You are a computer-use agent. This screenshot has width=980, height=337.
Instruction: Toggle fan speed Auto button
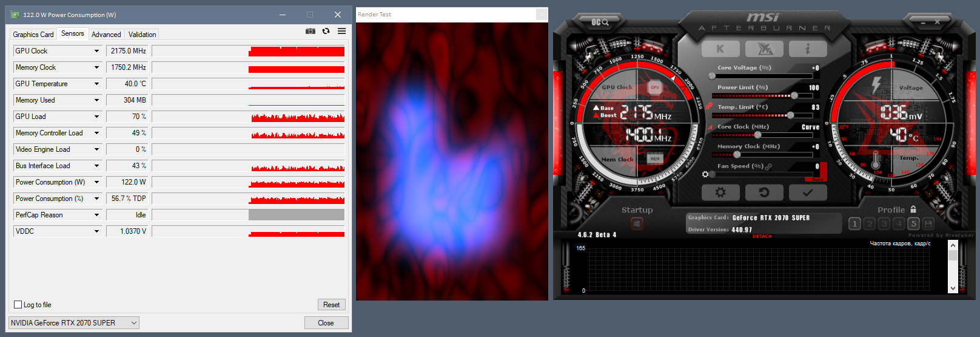[817, 180]
